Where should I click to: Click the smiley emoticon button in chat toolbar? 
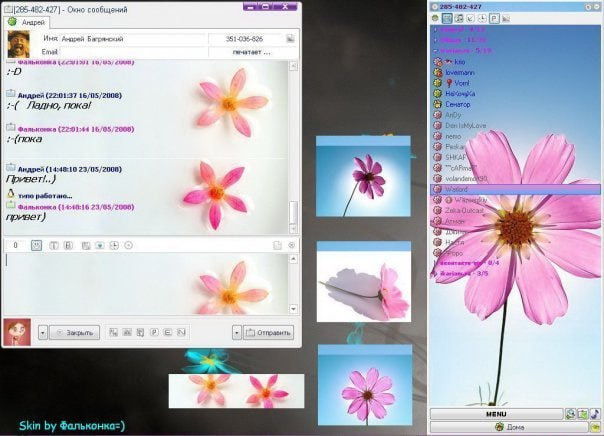click(x=37, y=245)
